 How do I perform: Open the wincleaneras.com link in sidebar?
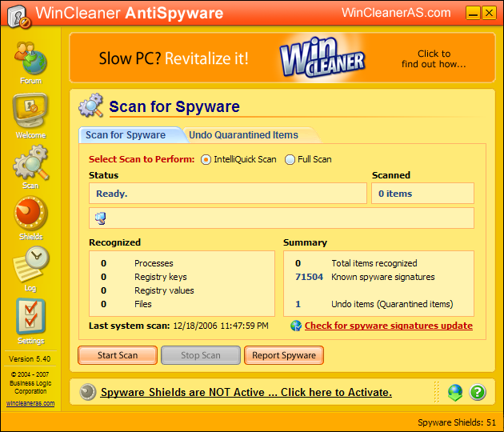click(30, 403)
